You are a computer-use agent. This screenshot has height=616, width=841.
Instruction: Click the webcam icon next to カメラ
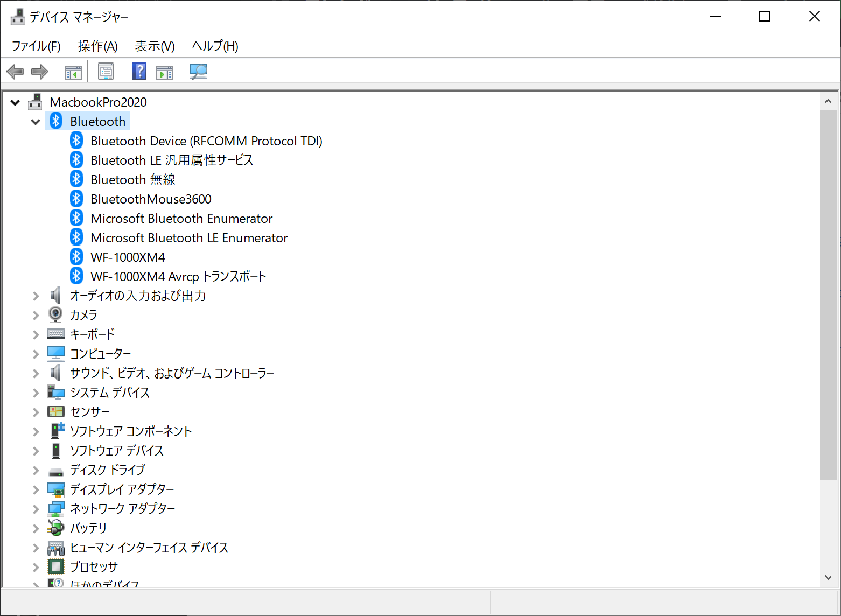(56, 314)
